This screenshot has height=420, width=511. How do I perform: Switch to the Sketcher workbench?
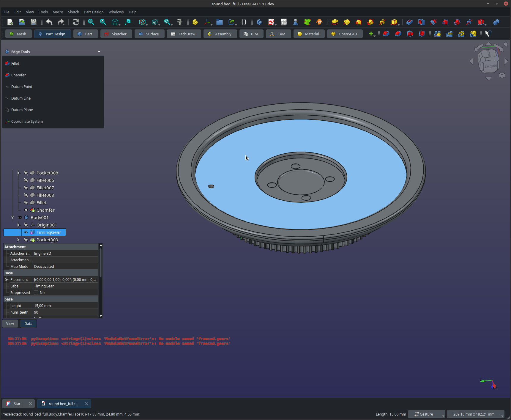[116, 34]
